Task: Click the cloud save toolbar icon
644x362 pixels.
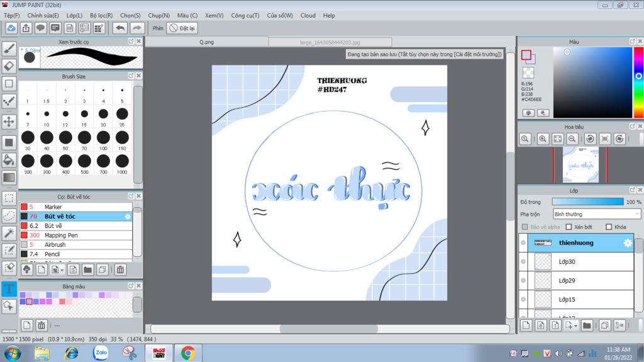Action: click(x=11, y=28)
